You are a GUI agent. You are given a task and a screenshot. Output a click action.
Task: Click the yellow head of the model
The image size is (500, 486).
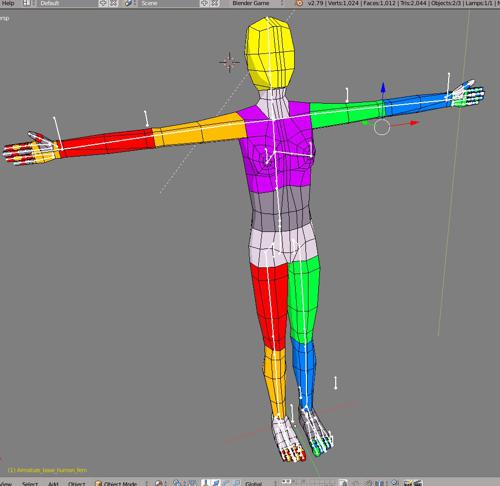tap(270, 53)
